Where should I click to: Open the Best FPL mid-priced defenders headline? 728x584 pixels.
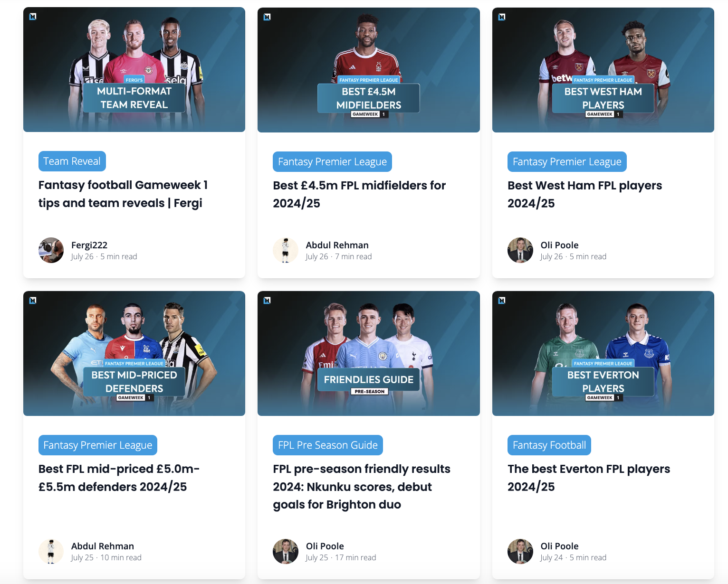coord(119,478)
